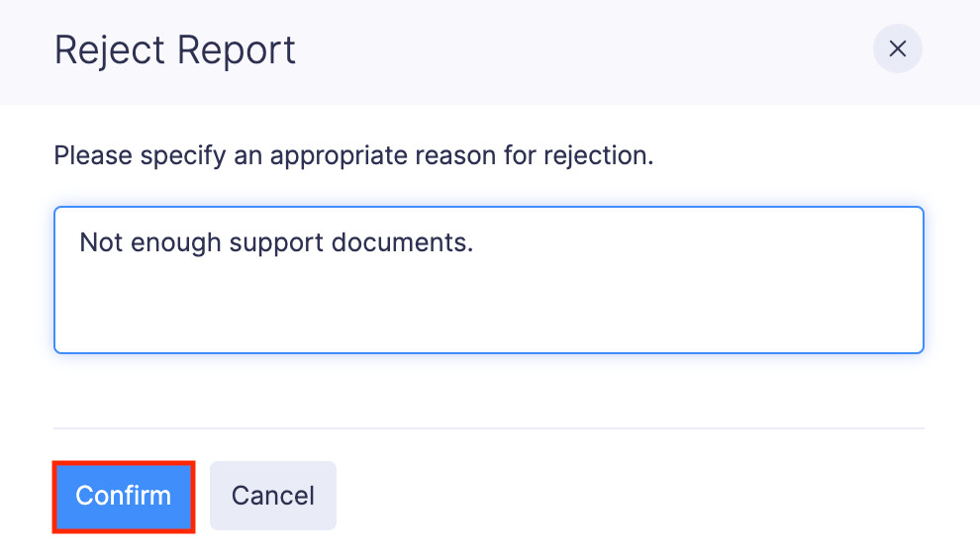
Task: Click the Confirm button
Action: [123, 496]
